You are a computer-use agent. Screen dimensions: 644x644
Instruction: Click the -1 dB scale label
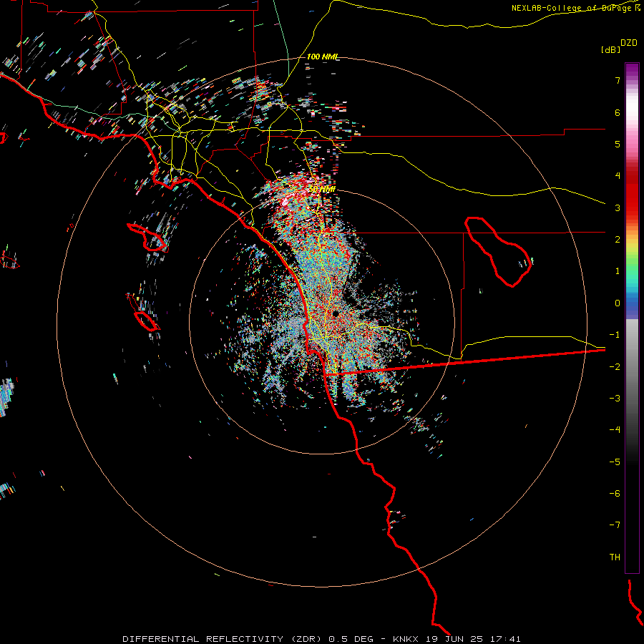click(x=615, y=335)
